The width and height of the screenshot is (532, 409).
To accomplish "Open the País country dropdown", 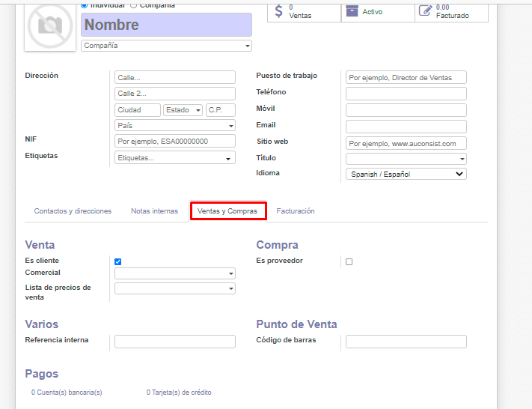I will click(174, 126).
